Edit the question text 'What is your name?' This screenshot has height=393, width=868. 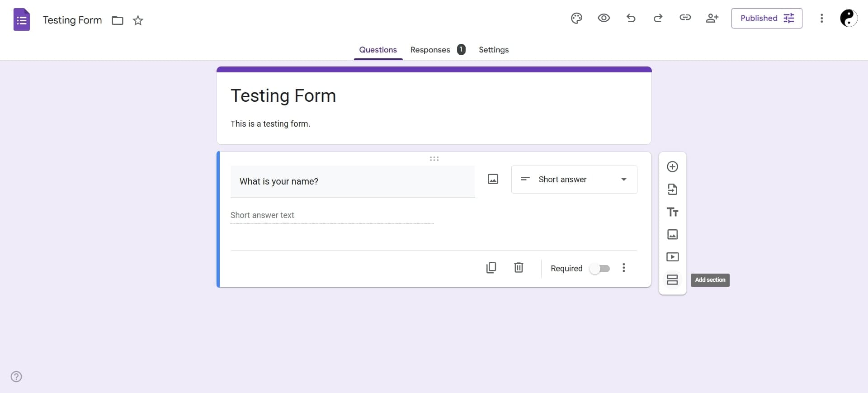pyautogui.click(x=352, y=181)
